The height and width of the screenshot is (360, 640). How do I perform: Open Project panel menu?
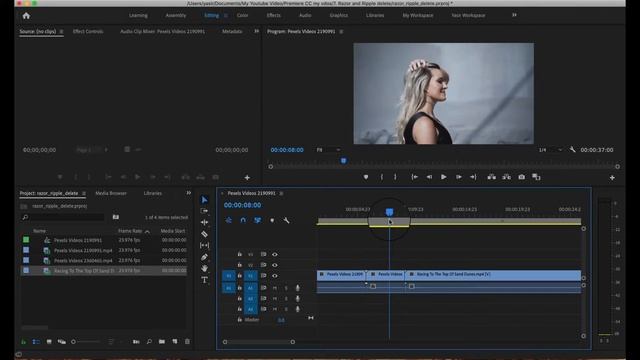coord(84,193)
